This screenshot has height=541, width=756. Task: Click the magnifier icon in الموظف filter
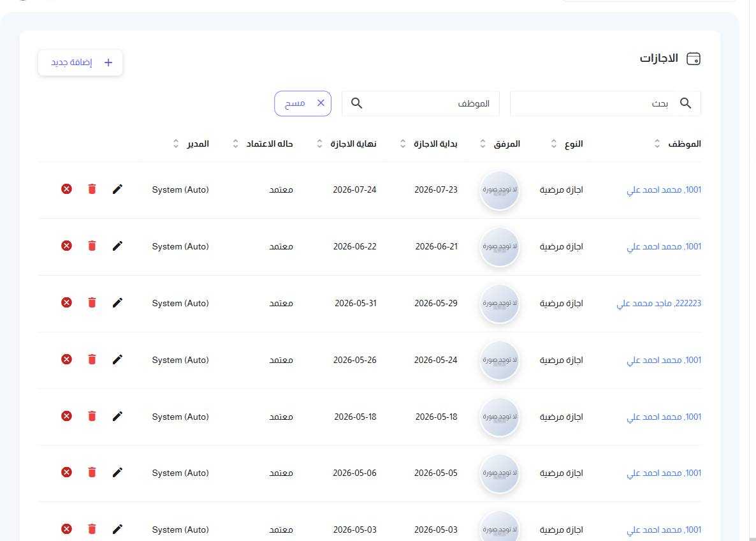pyautogui.click(x=357, y=103)
